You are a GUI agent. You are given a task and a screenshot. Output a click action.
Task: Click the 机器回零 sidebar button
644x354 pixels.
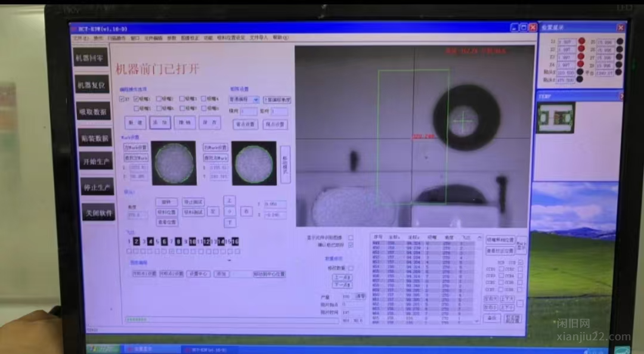[x=91, y=58]
